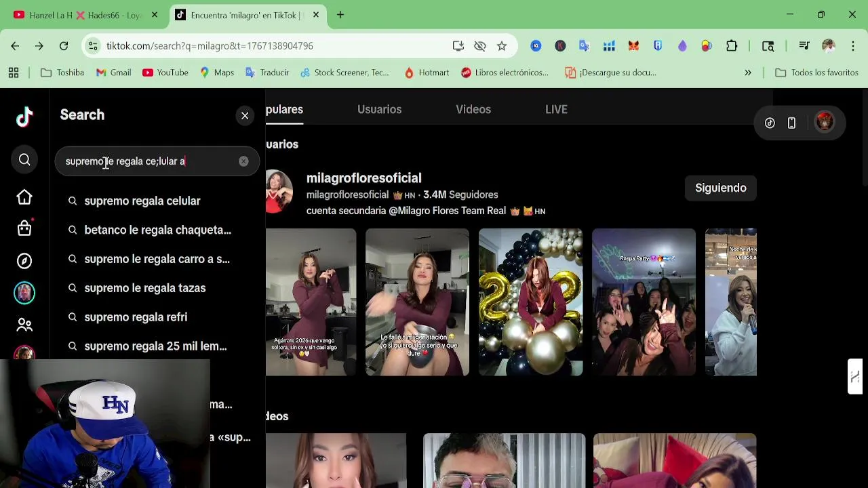
Task: Open the Friends people icon
Action: [x=24, y=325]
